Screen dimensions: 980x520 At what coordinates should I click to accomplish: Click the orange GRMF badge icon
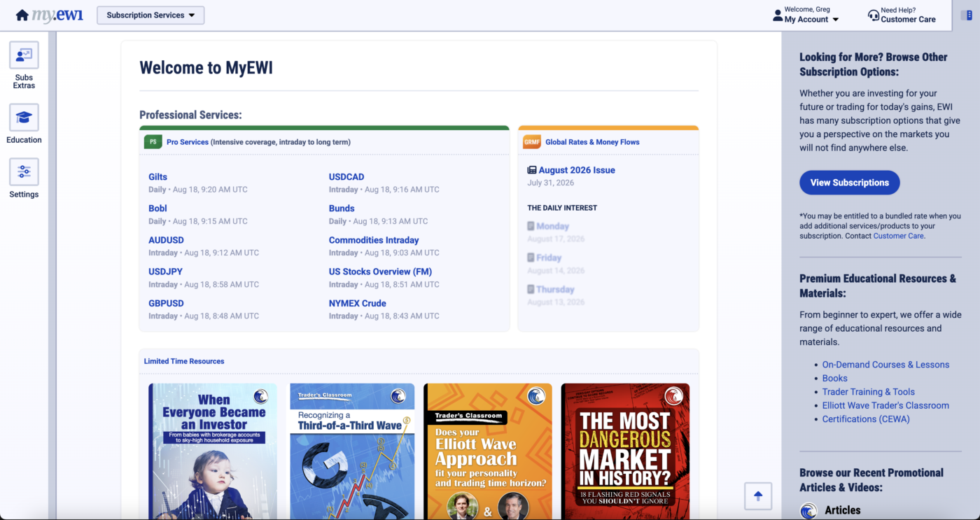(532, 142)
